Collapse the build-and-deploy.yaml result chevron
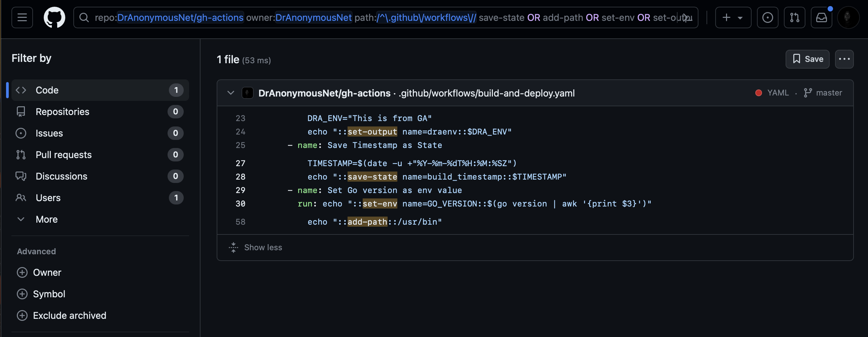 tap(230, 93)
